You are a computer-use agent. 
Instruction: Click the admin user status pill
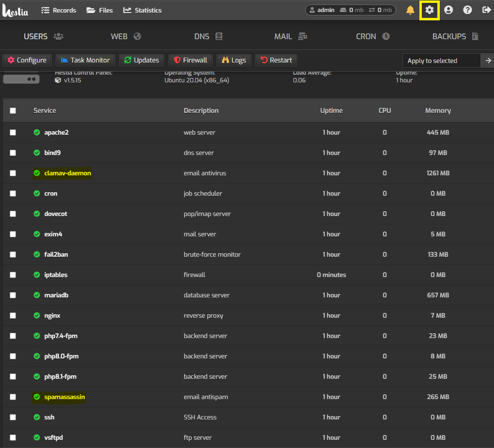tap(350, 10)
